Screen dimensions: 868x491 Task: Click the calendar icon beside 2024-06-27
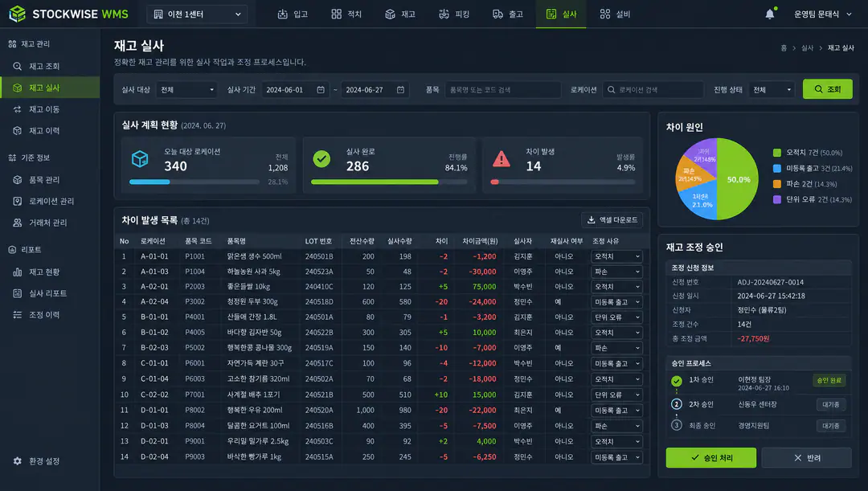point(400,90)
